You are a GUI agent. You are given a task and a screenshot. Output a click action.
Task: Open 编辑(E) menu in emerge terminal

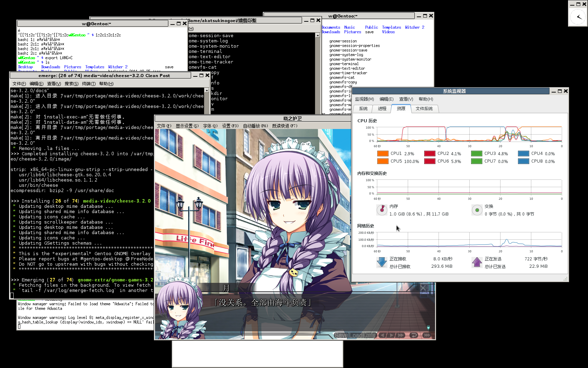click(x=36, y=84)
